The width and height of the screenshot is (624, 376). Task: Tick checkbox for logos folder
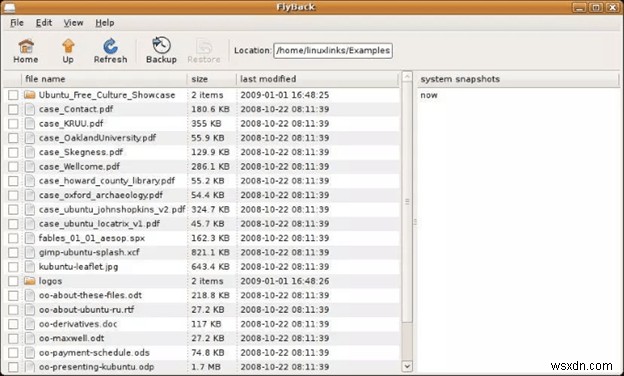tap(13, 281)
